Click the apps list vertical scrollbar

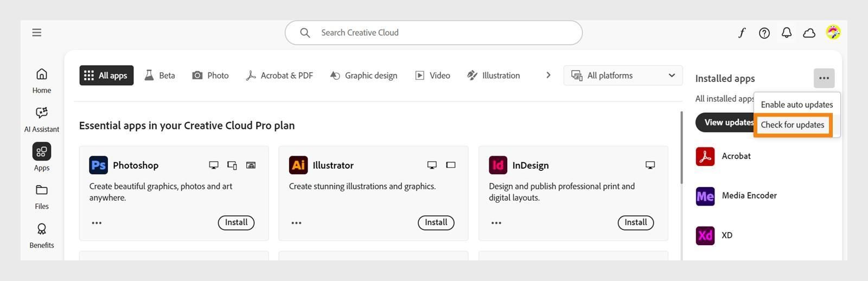point(681,148)
